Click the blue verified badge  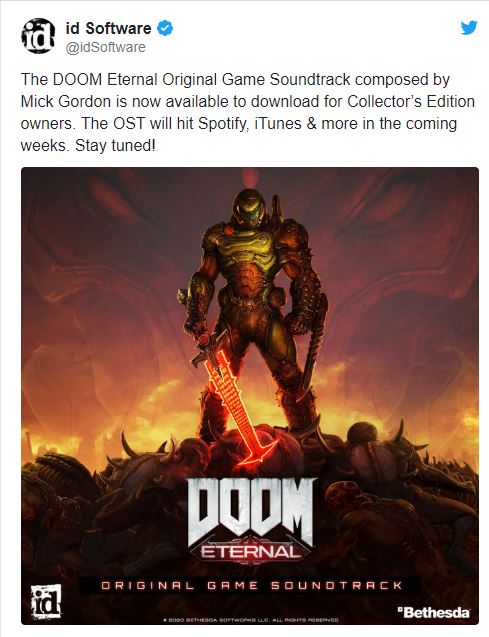pos(165,28)
